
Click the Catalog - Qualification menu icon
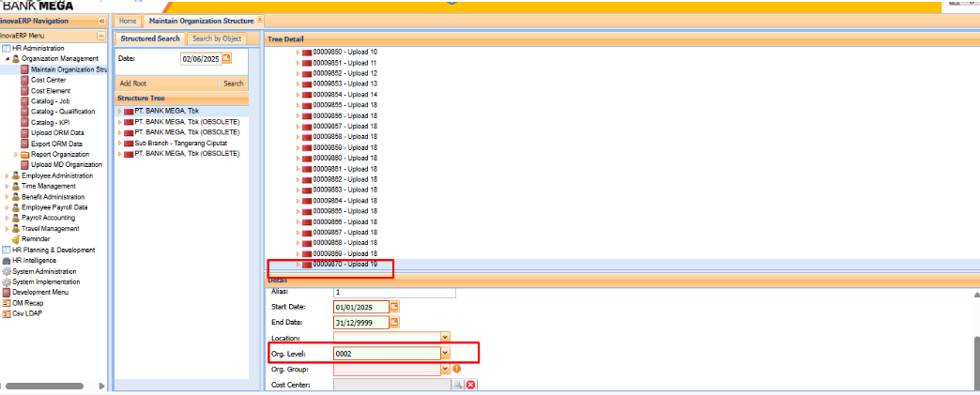point(25,112)
